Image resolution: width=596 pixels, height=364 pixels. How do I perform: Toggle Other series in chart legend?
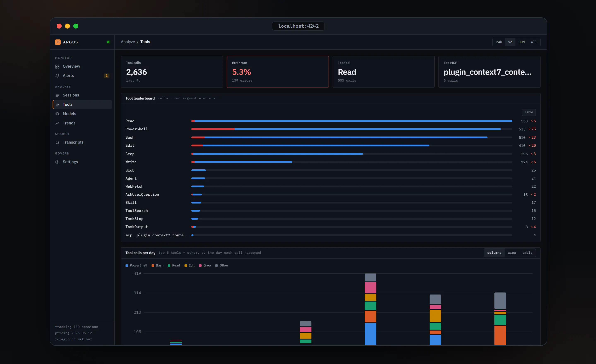tap(222, 265)
